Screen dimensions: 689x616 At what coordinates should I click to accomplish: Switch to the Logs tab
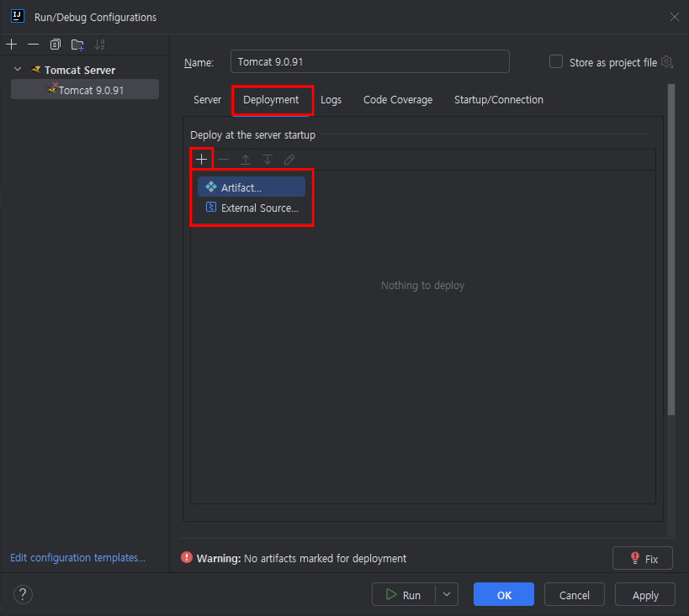[x=331, y=100]
